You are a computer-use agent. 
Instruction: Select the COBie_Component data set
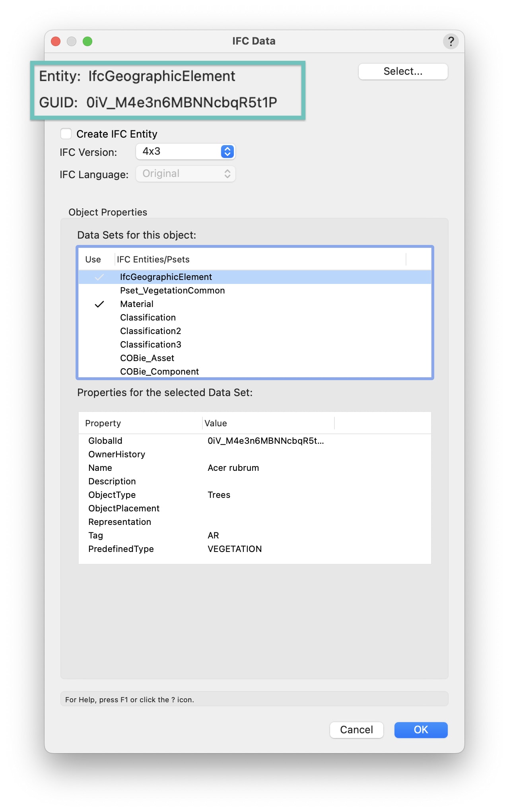pos(159,371)
